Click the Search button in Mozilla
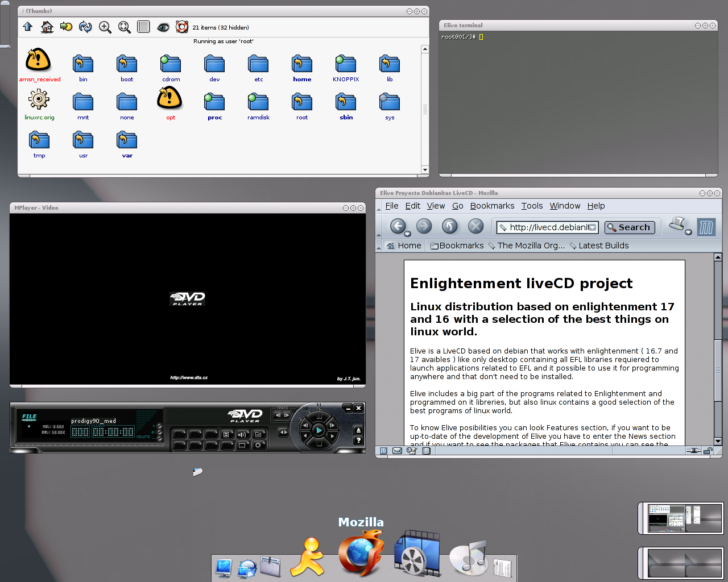This screenshot has height=582, width=728. click(x=630, y=227)
